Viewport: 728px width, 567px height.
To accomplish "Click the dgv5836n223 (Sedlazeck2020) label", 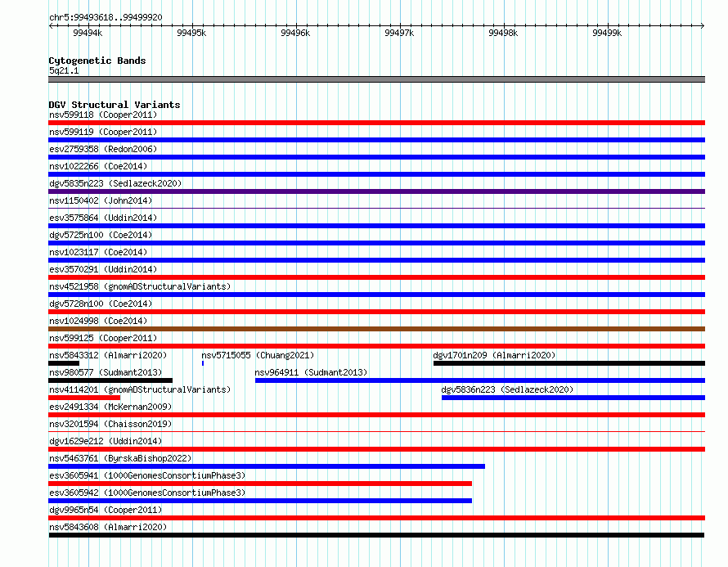I will (507, 389).
